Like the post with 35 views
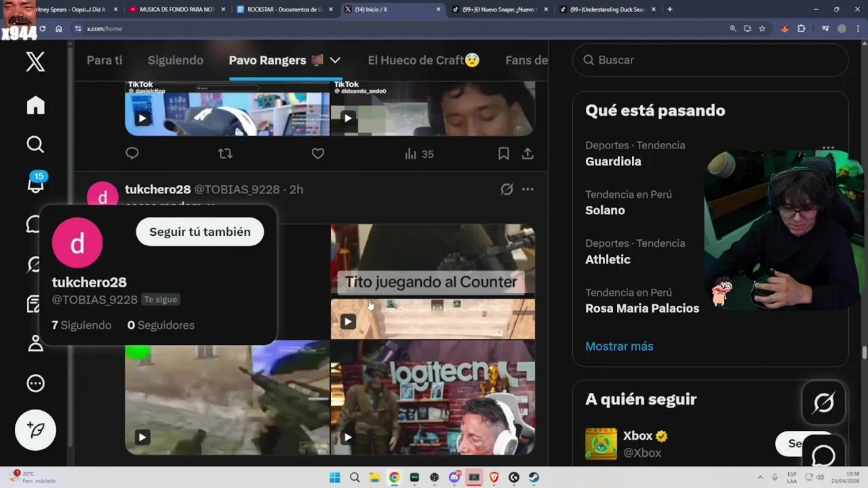Screen dimensions: 868x488 coord(317,154)
